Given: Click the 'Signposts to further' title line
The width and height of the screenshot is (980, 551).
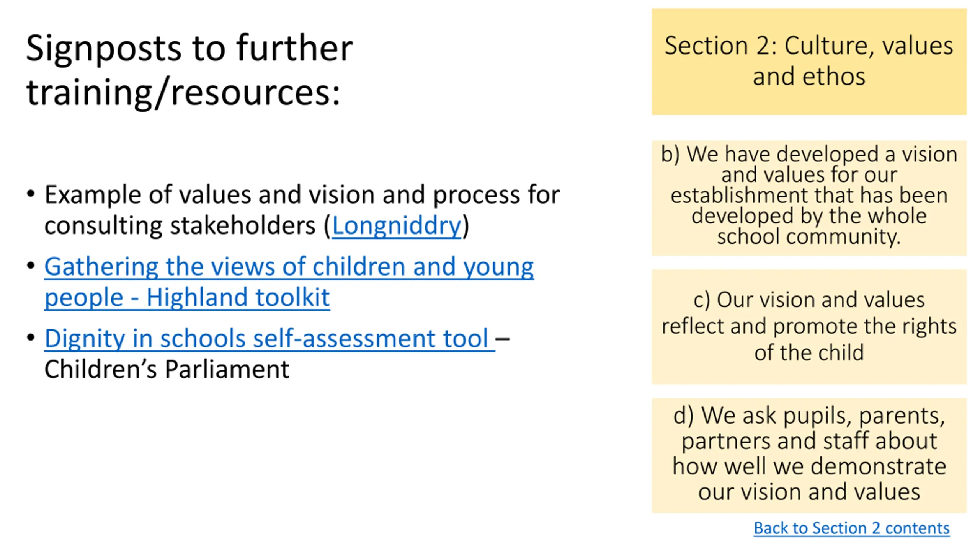Looking at the screenshot, I should pyautogui.click(x=189, y=48).
